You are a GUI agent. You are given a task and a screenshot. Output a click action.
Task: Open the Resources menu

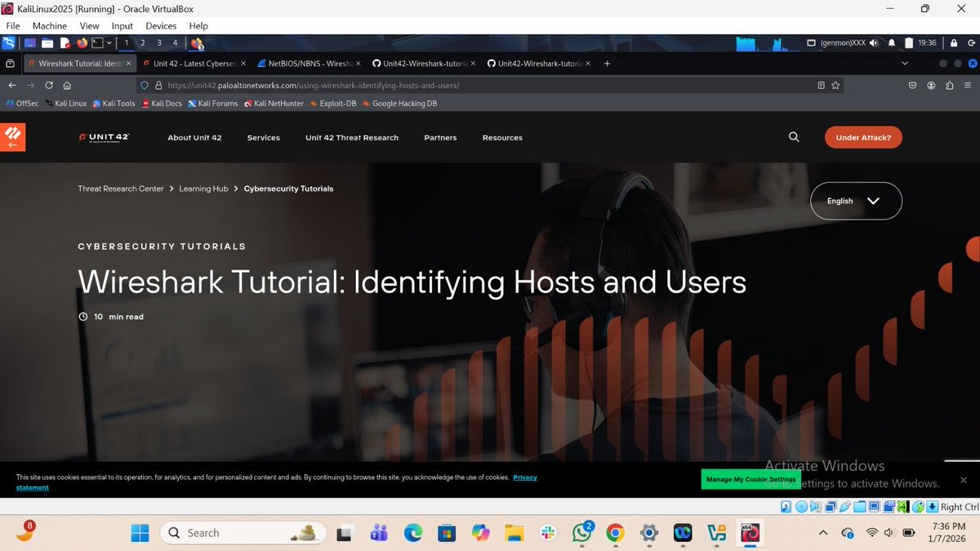(x=502, y=138)
